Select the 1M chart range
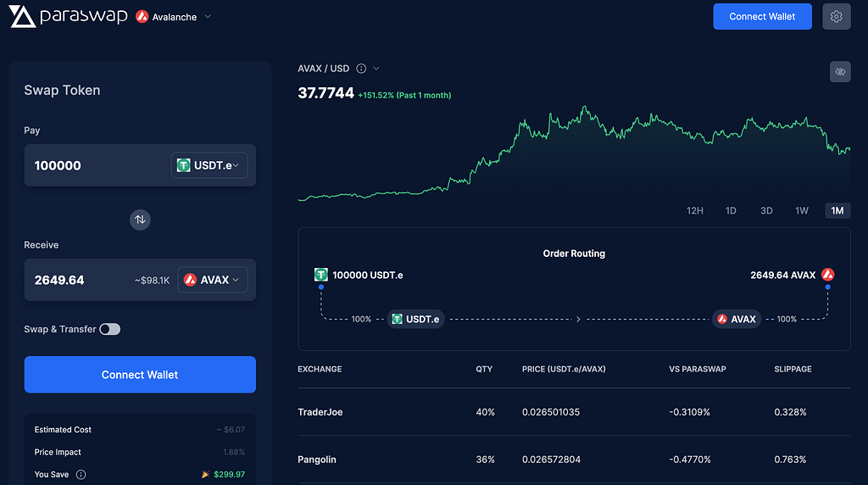 pos(837,210)
